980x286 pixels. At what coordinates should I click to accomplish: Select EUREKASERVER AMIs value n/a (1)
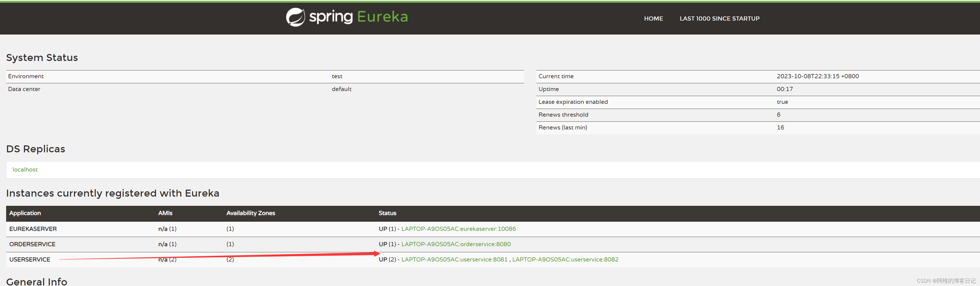167,229
